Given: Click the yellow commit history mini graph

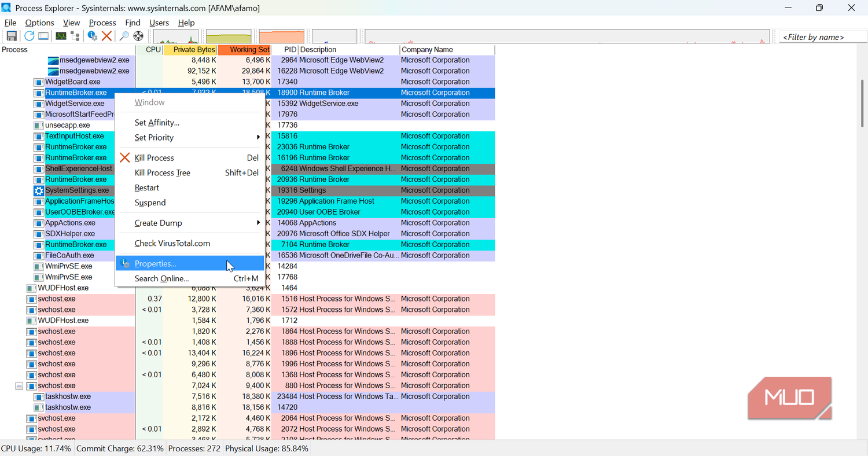Looking at the screenshot, I should tap(229, 36).
